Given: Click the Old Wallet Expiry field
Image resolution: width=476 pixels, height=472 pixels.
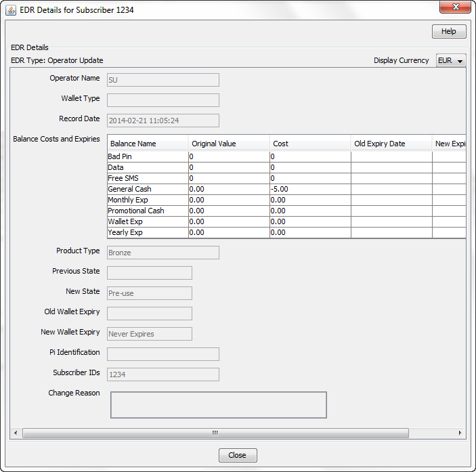Looking at the screenshot, I should click(x=150, y=314).
